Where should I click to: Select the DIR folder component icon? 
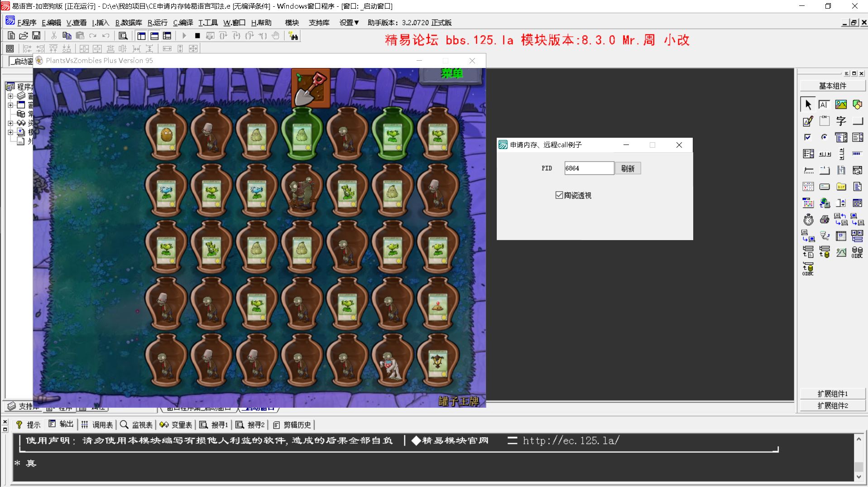(x=841, y=187)
